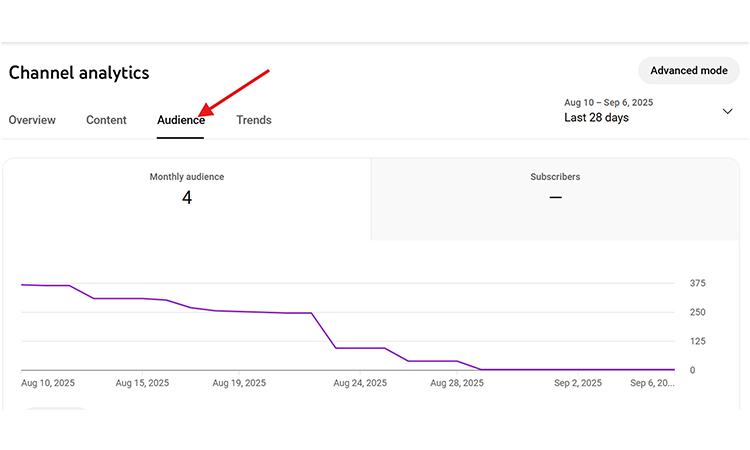Click the Channel analytics heading

(79, 73)
